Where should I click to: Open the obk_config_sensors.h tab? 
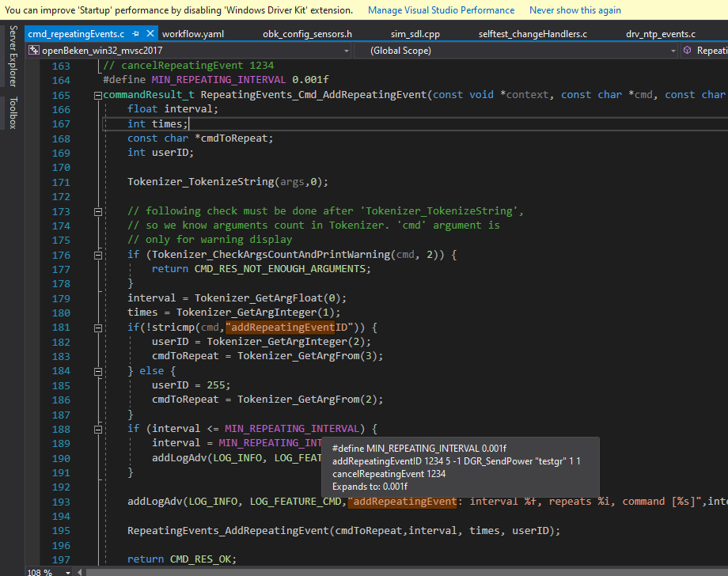pyautogui.click(x=307, y=34)
